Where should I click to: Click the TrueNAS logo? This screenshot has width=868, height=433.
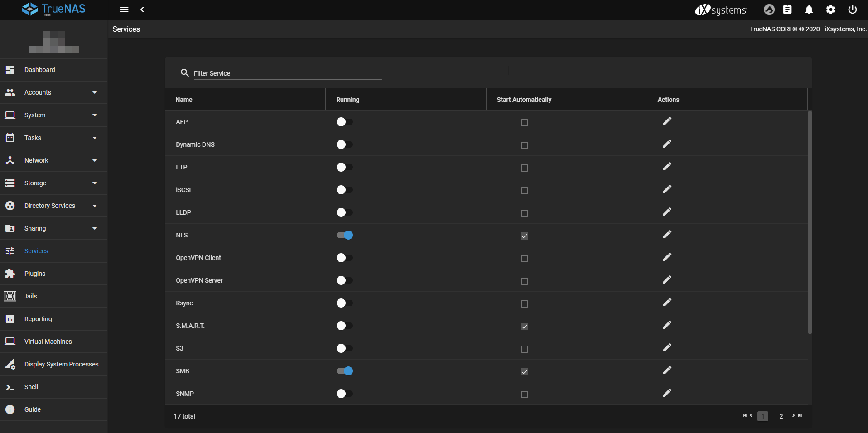pos(53,10)
